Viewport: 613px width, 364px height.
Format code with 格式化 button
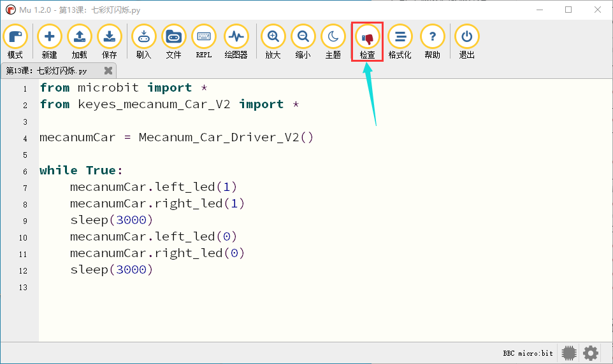click(400, 41)
